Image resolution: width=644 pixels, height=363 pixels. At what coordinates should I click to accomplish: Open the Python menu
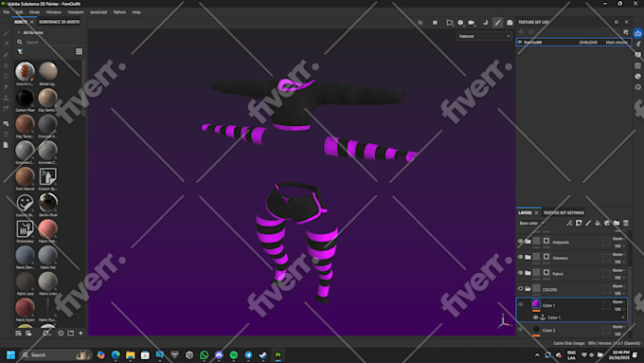[119, 12]
